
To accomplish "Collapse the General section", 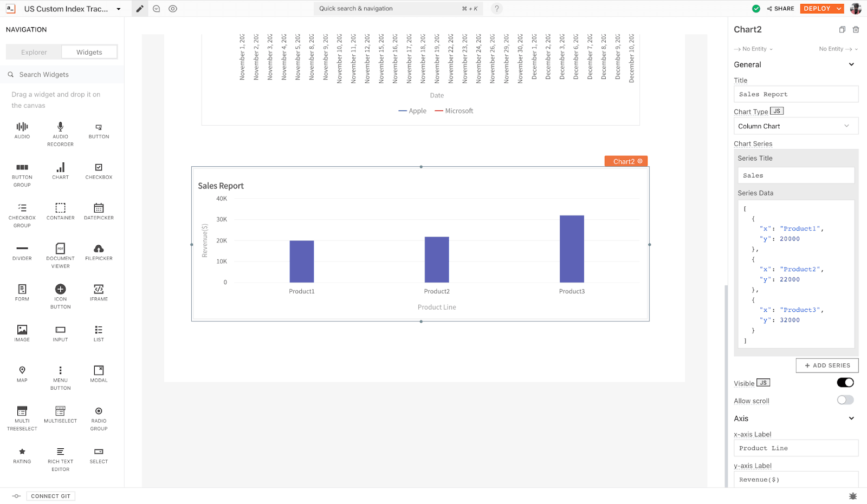I will coord(851,64).
